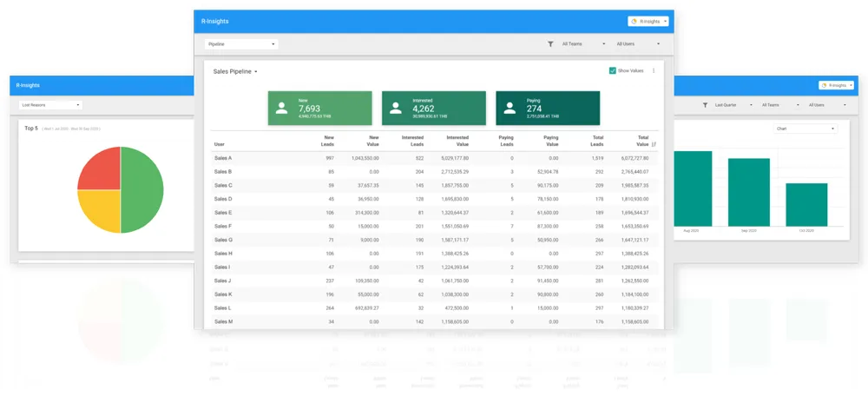Click the Interested leads summary card
868x403 pixels.
(434, 109)
